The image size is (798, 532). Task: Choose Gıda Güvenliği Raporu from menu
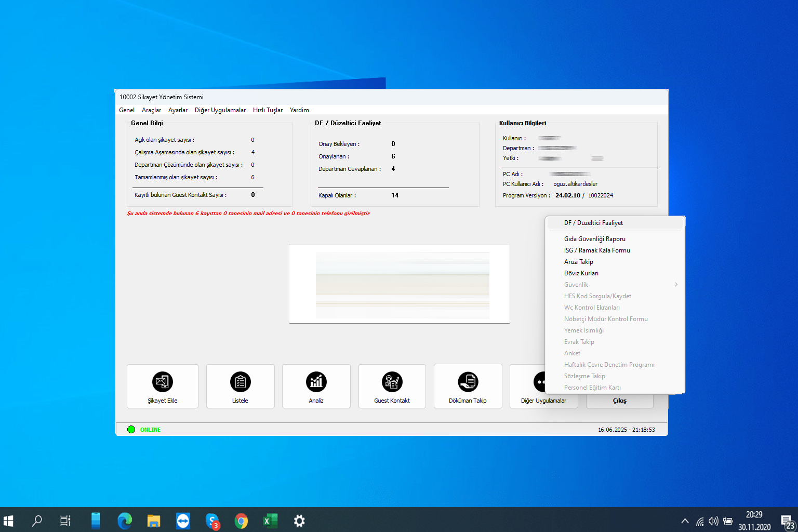[595, 239]
